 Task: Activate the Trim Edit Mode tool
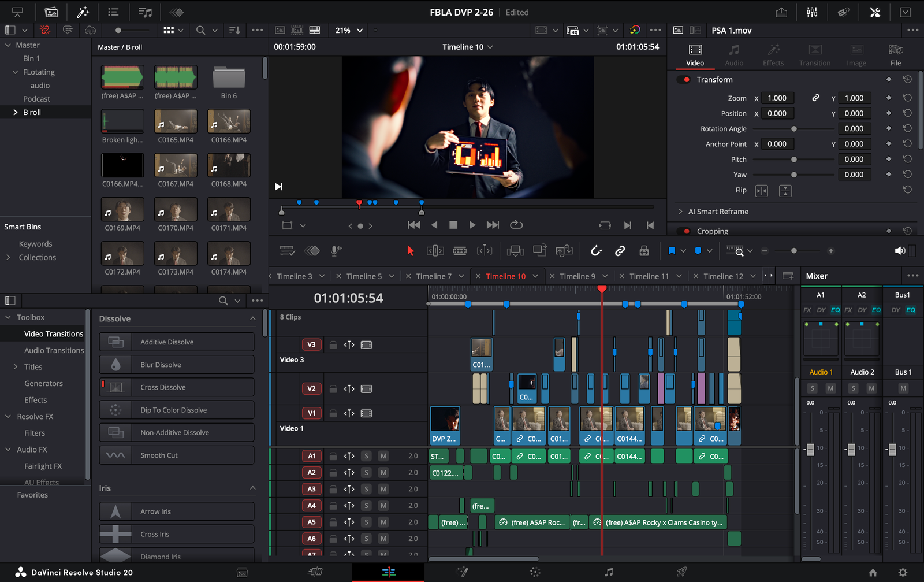tap(435, 251)
